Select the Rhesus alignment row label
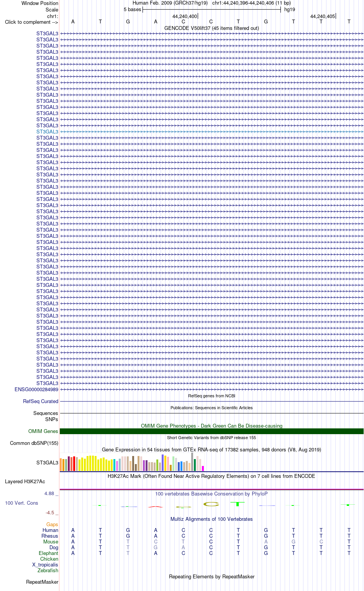 point(50,536)
